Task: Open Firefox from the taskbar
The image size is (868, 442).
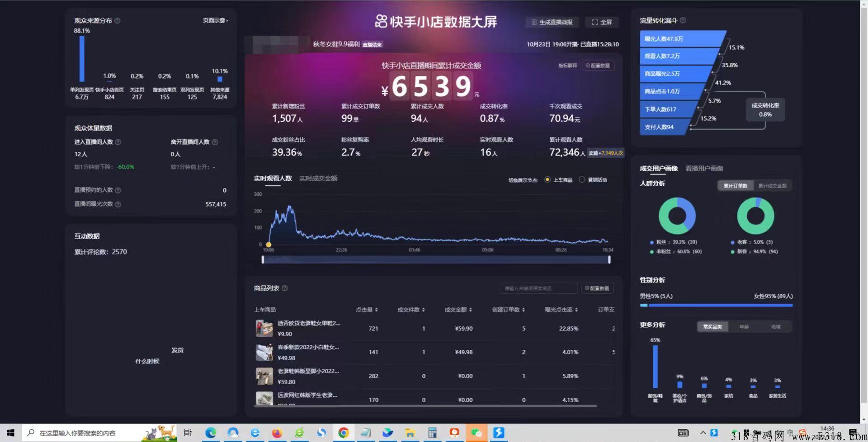Action: 277,433
